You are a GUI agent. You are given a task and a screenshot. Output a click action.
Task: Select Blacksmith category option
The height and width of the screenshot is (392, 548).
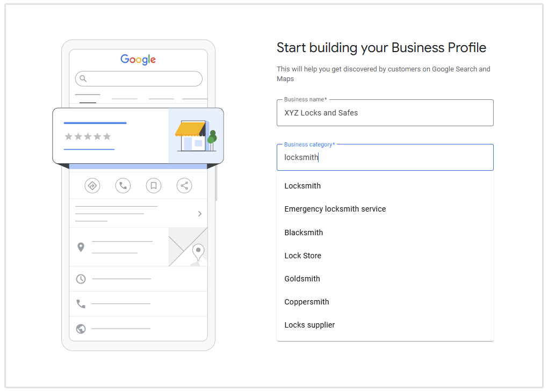click(304, 233)
